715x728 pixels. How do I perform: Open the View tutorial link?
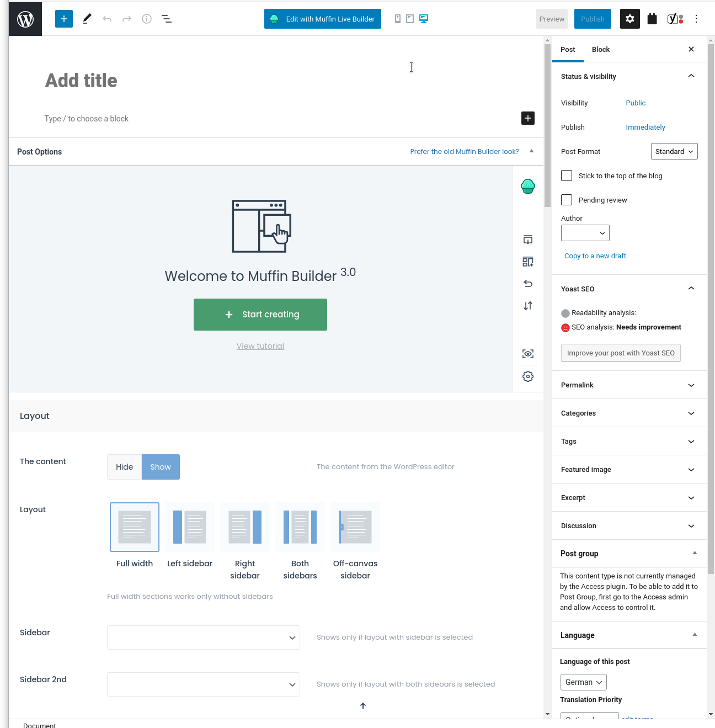(x=260, y=346)
